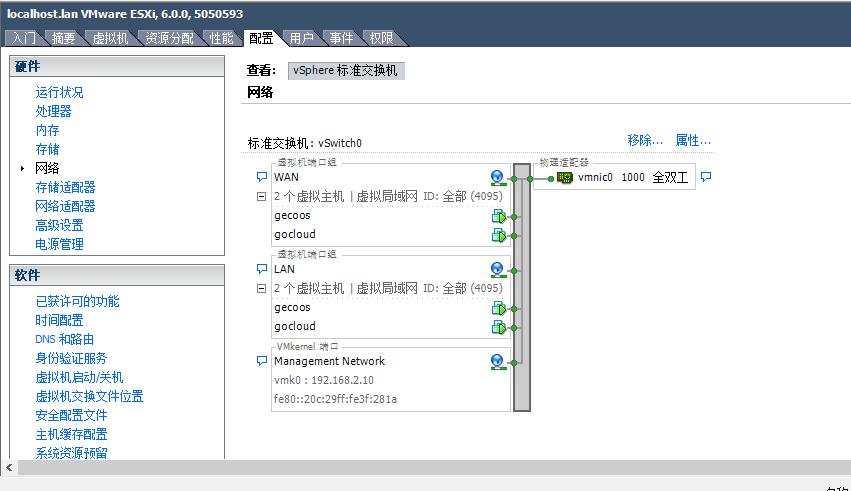The image size is (851, 491).
Task: Click the gocloud VM icon under LAN
Action: (499, 327)
